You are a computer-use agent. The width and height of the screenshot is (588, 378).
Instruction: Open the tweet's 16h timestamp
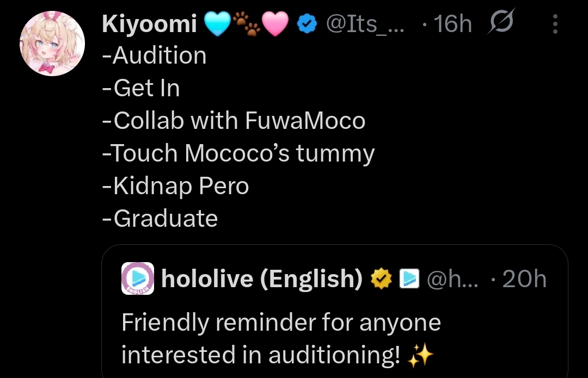[451, 24]
